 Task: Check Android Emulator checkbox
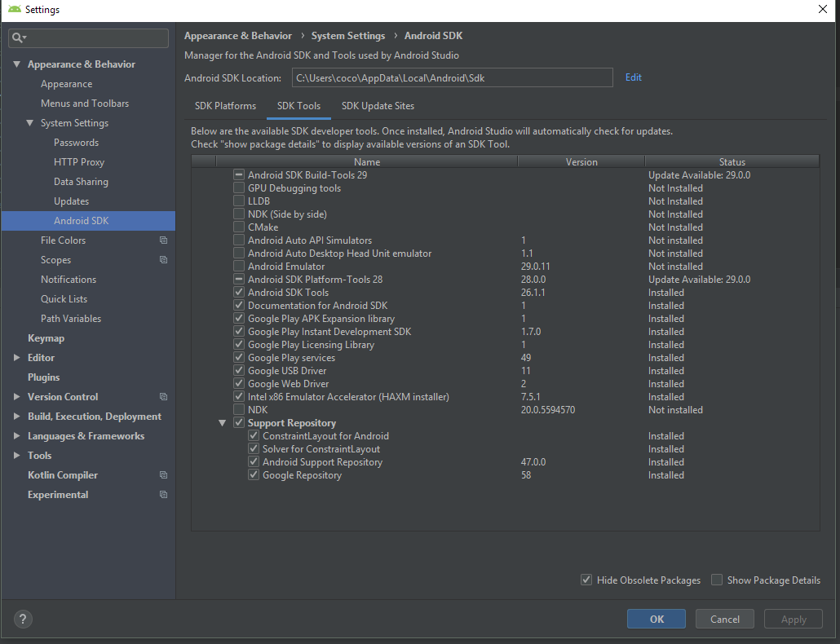pyautogui.click(x=239, y=266)
